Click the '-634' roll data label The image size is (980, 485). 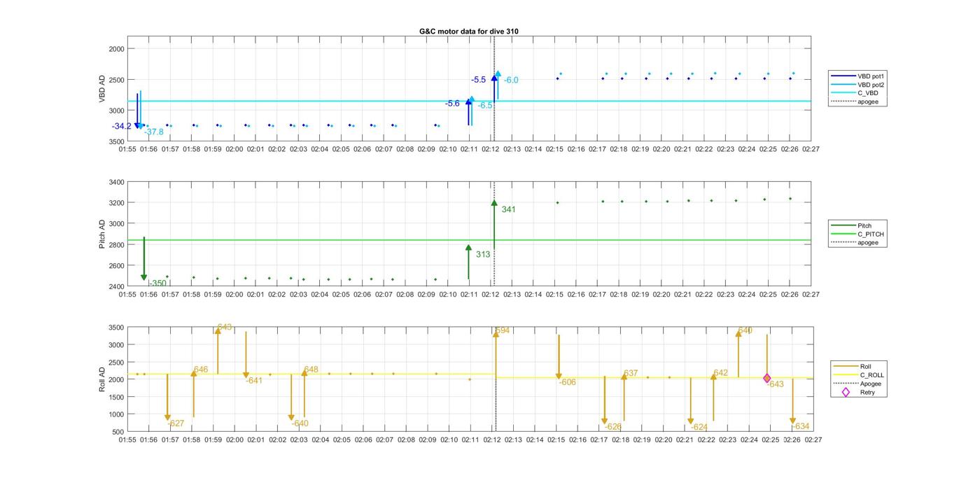click(801, 426)
